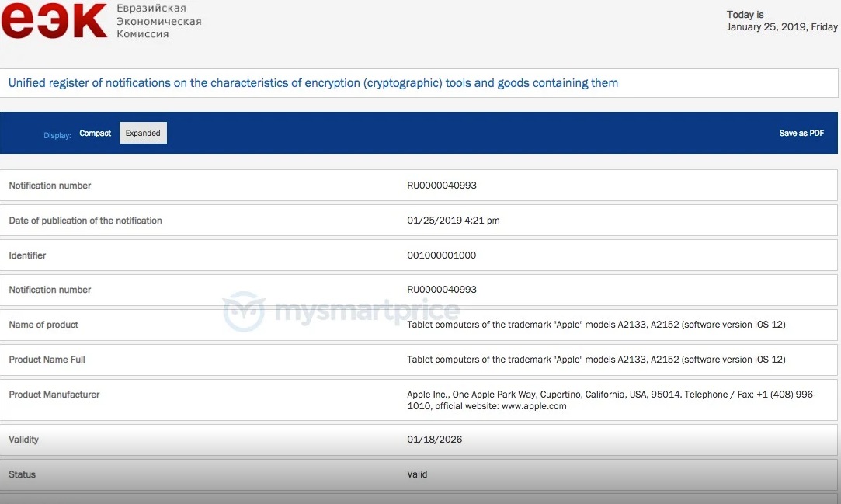Screen dimensions: 841x504
Task: Click the red ЕЭК logo
Action: pyautogui.click(x=54, y=21)
